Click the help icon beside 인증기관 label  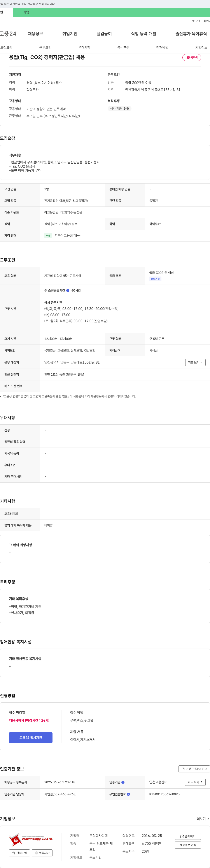click(x=123, y=782)
